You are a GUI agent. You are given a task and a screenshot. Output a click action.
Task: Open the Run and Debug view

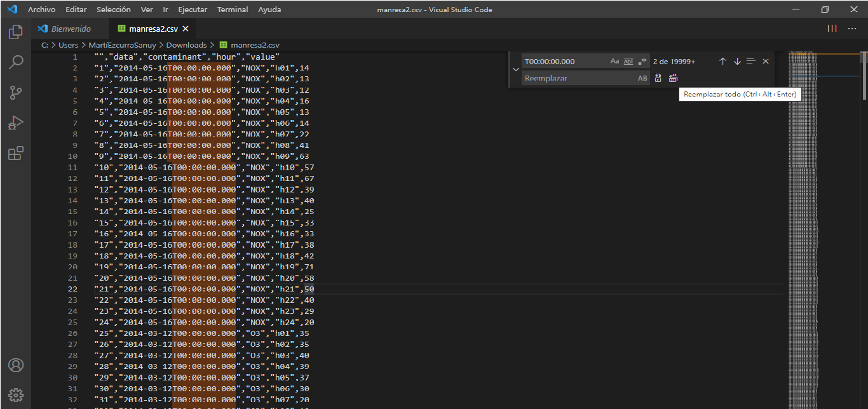[x=16, y=123]
